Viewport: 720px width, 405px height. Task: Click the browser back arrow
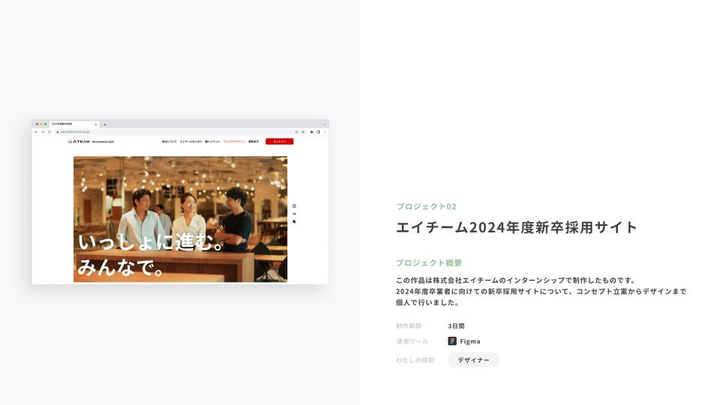36,132
